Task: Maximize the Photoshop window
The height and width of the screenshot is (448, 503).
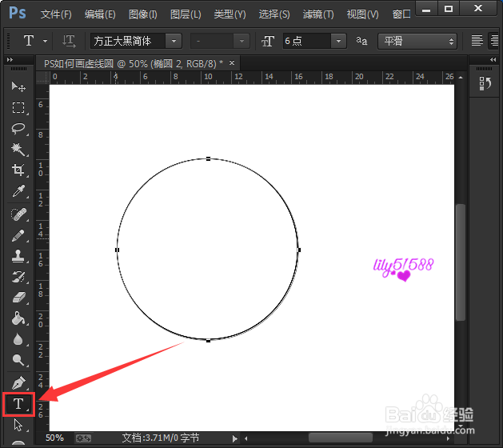Action: tap(449, 9)
